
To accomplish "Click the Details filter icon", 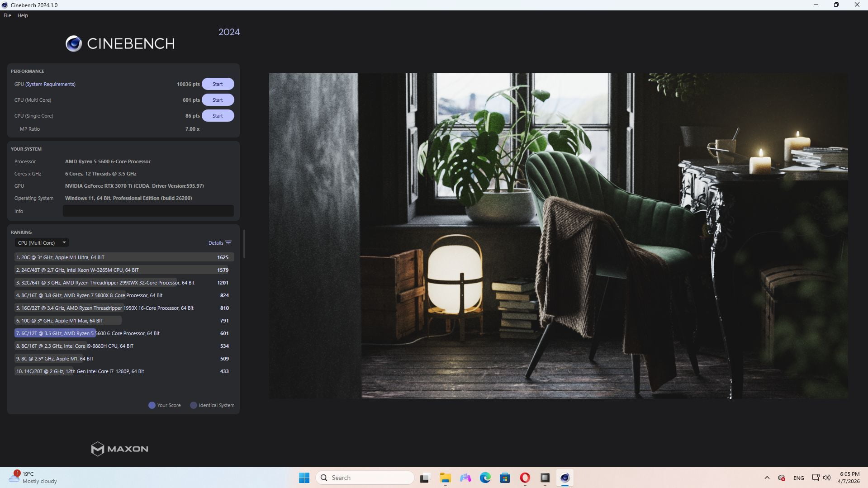I will point(228,243).
